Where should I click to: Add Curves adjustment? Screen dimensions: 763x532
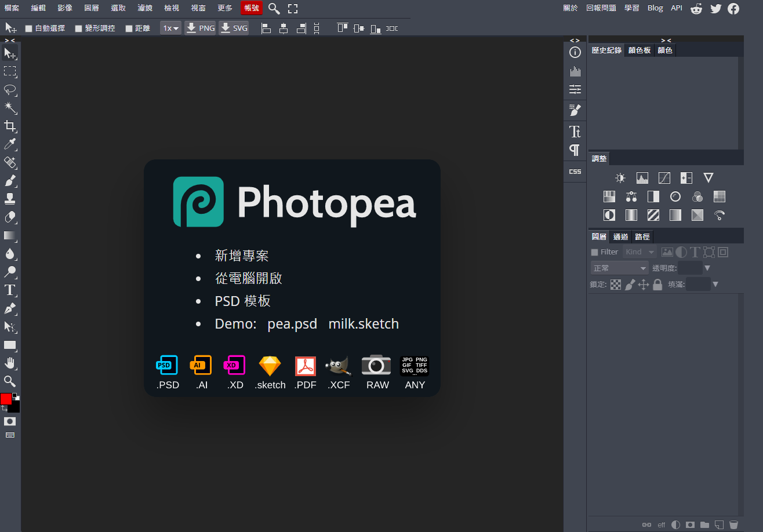(x=664, y=178)
